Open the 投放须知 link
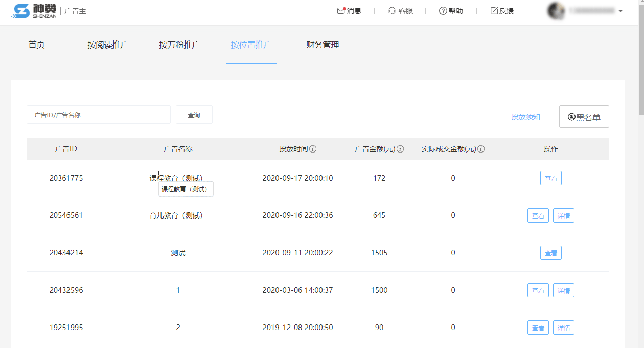 point(525,117)
